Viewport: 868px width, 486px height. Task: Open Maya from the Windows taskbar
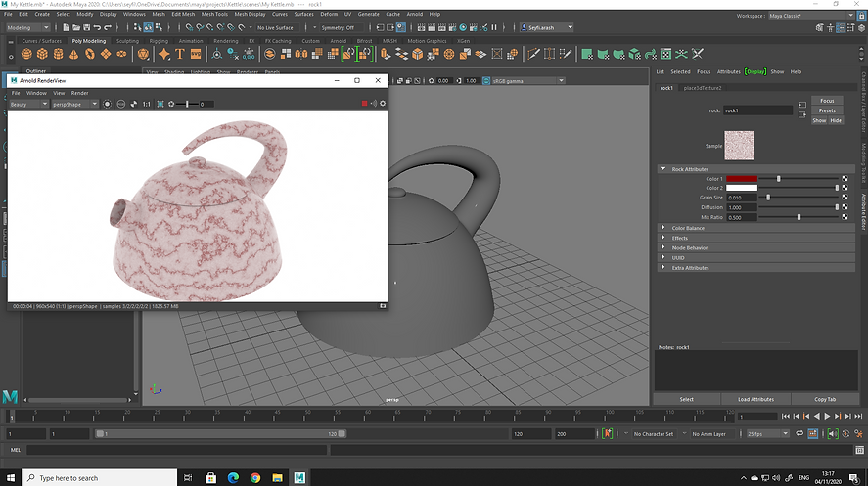click(x=299, y=478)
